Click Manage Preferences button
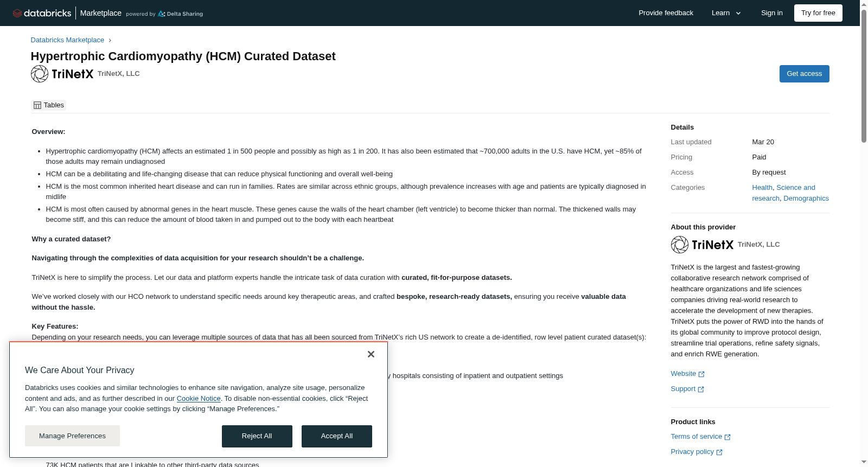This screenshot has height=467, width=868. click(x=72, y=436)
